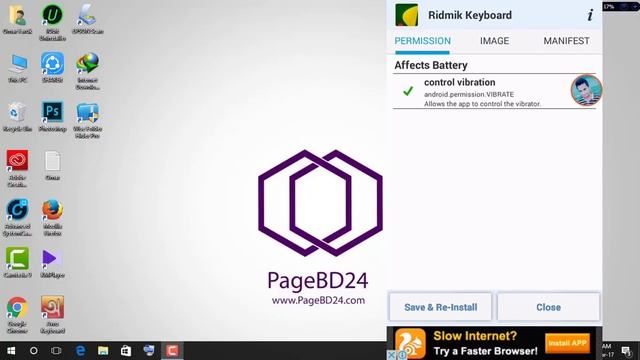640x360 pixels.
Task: Click the Ridmik Keyboard app logo
Action: coord(407,15)
